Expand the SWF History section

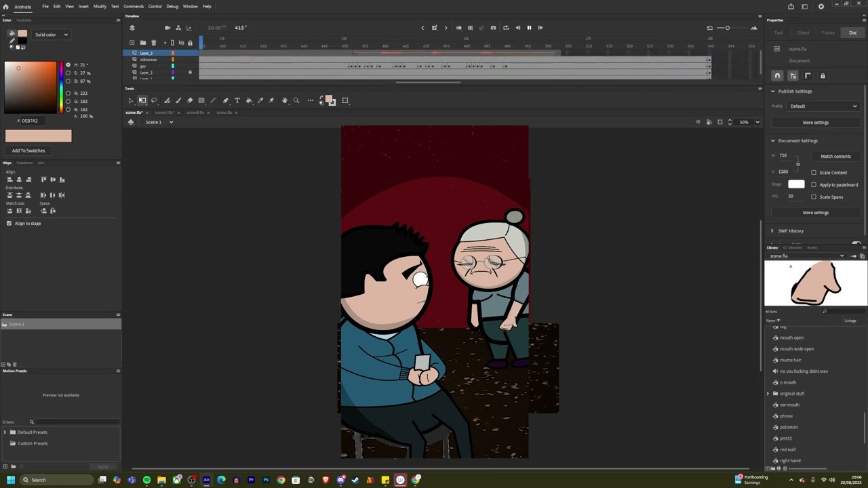(x=772, y=230)
